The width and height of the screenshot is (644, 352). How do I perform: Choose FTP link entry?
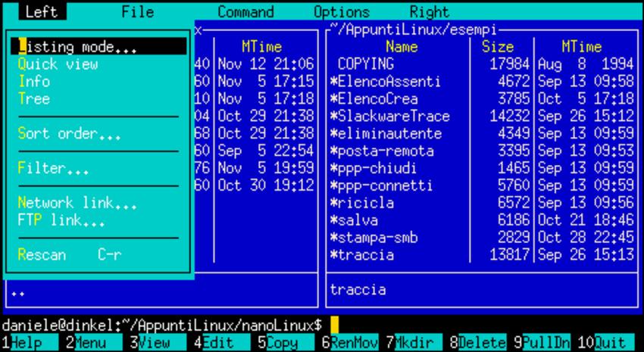(x=61, y=220)
